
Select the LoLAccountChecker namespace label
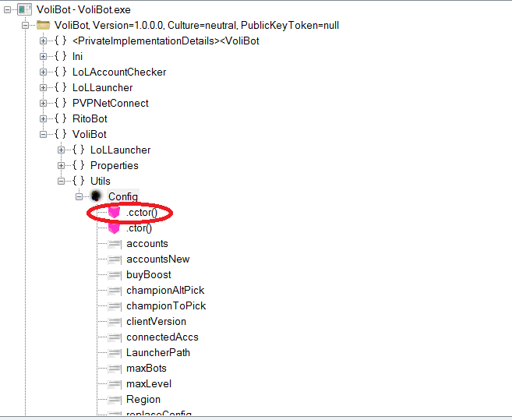119,72
